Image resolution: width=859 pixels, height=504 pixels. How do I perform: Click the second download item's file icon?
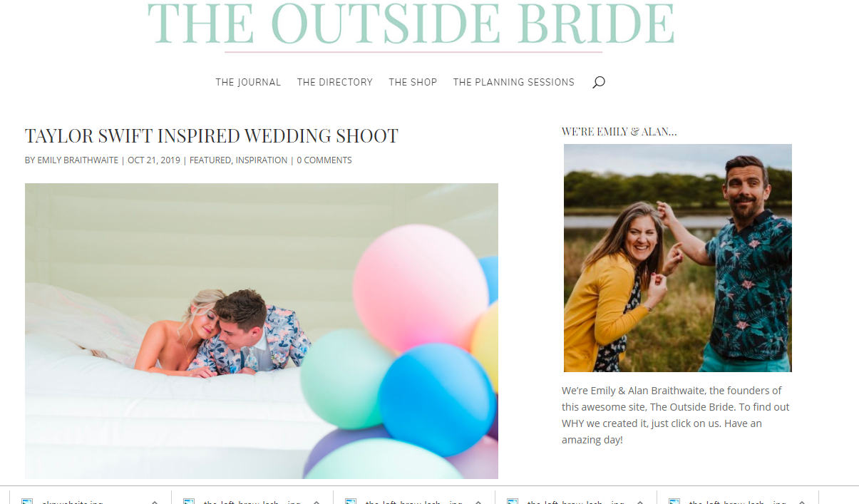pyautogui.click(x=189, y=501)
